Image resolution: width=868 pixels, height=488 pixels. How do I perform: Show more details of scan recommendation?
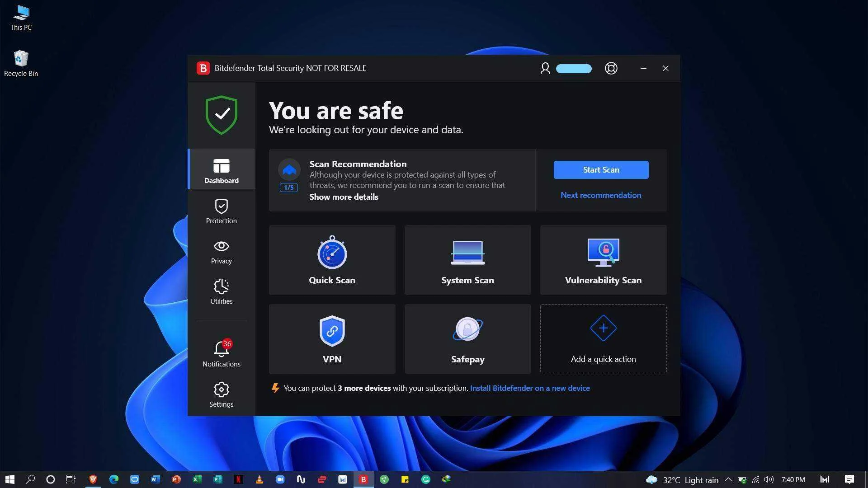coord(344,197)
